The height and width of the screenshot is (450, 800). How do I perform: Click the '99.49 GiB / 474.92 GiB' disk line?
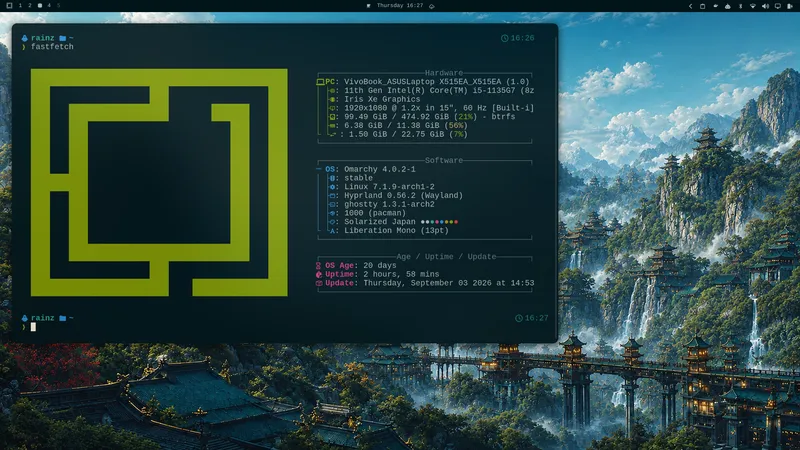pyautogui.click(x=430, y=117)
